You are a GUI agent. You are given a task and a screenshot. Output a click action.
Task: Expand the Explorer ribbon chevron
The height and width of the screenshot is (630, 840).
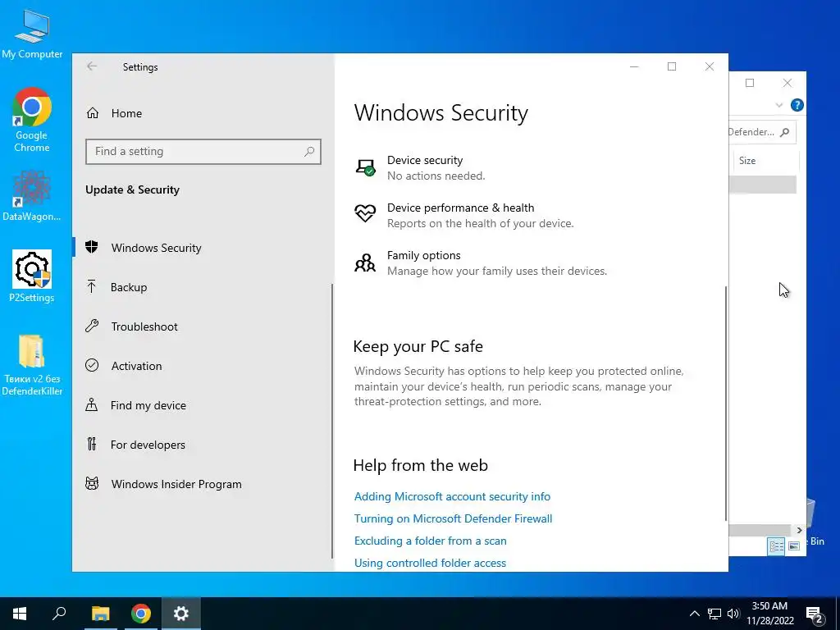coord(779,105)
